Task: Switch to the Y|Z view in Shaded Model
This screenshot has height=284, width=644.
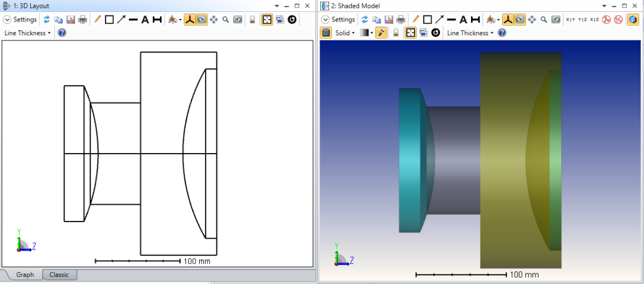Action: (583, 20)
